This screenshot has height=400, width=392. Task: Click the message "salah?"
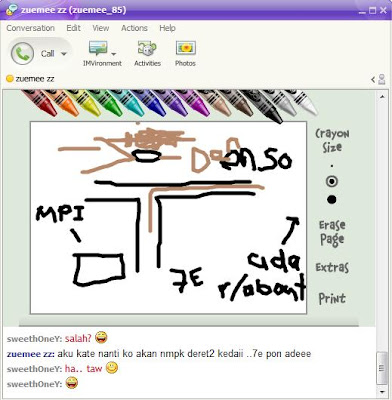78,338
